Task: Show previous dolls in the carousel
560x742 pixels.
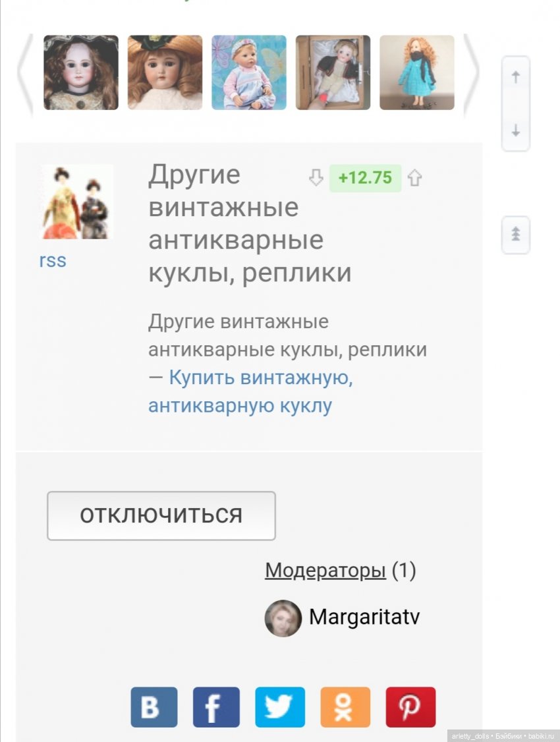Action: click(x=25, y=73)
